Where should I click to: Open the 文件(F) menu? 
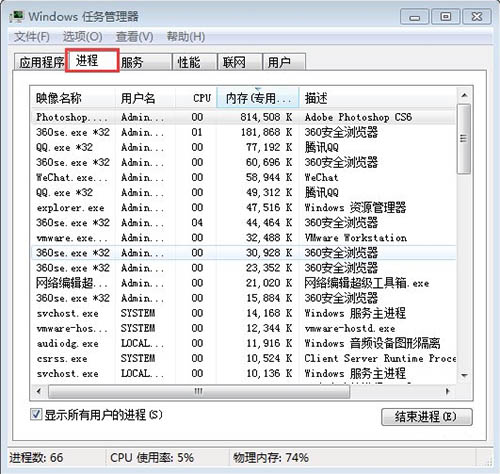pyautogui.click(x=32, y=37)
